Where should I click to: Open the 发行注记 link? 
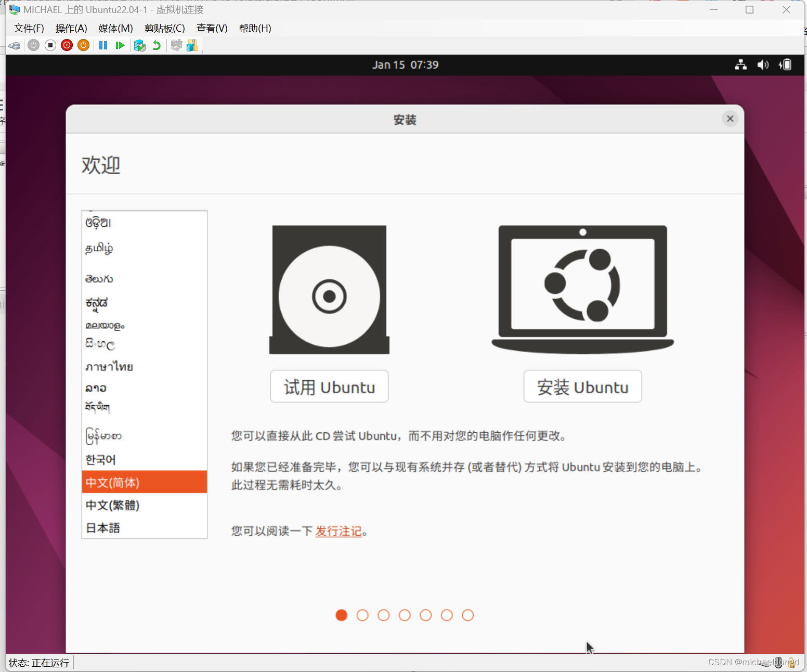pyautogui.click(x=338, y=531)
